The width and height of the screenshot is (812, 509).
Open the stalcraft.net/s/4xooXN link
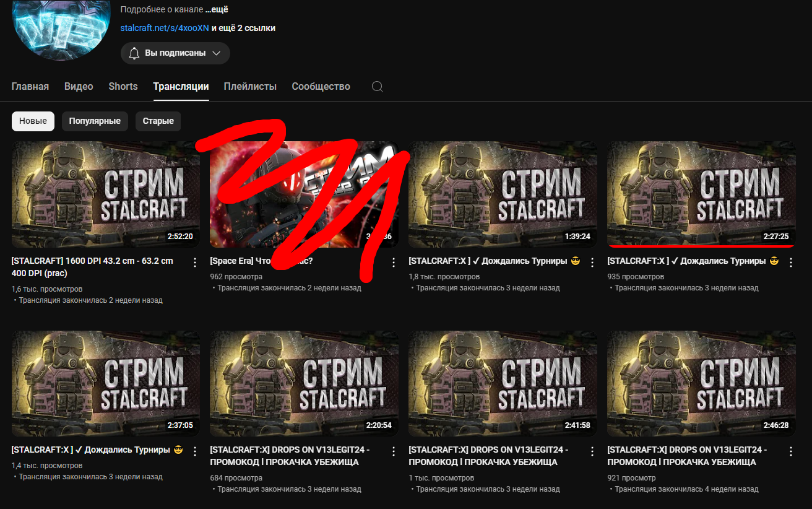click(x=165, y=28)
